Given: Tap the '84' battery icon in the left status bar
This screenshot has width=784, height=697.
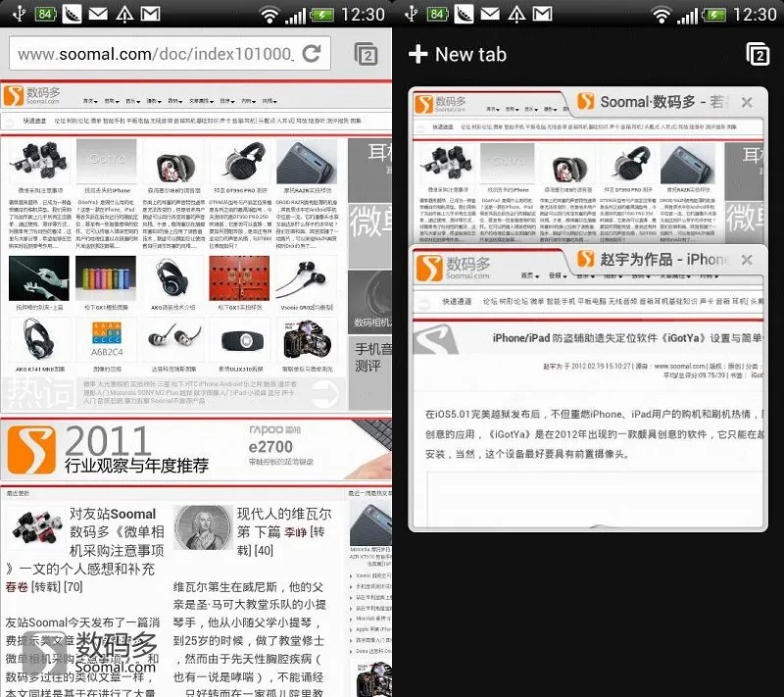Looking at the screenshot, I should tap(45, 14).
